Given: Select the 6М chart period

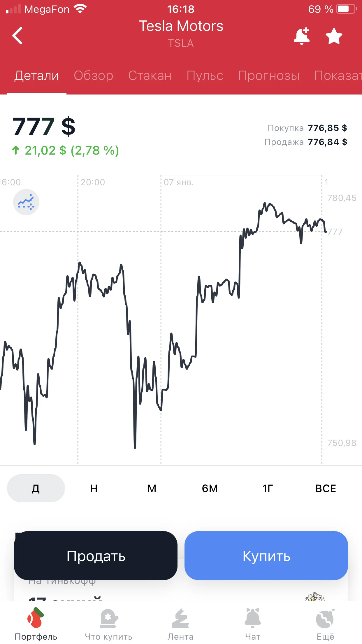Looking at the screenshot, I should point(210,488).
